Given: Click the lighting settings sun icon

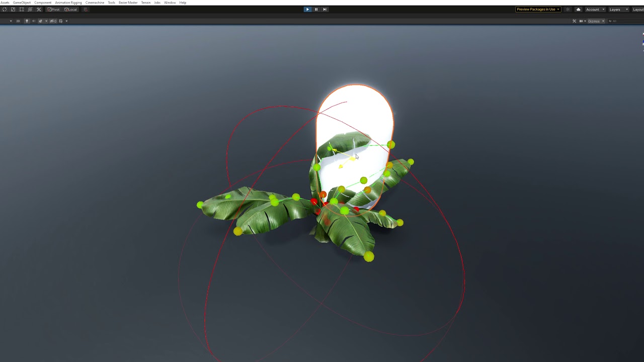Looking at the screenshot, I should tap(568, 10).
